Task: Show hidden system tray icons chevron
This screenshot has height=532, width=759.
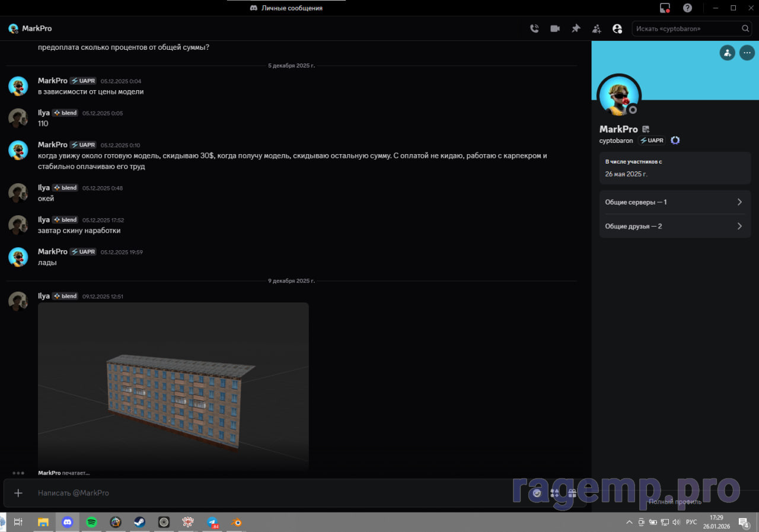Action: click(629, 523)
